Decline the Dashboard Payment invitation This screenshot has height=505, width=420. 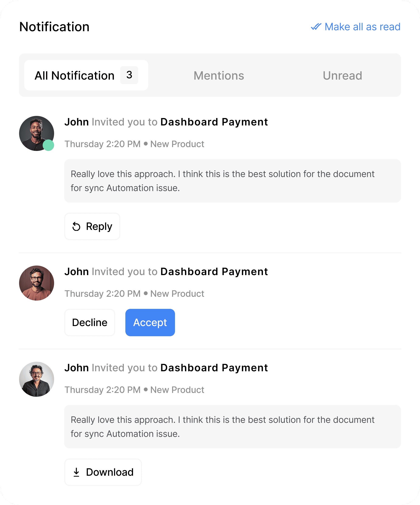pyautogui.click(x=90, y=322)
